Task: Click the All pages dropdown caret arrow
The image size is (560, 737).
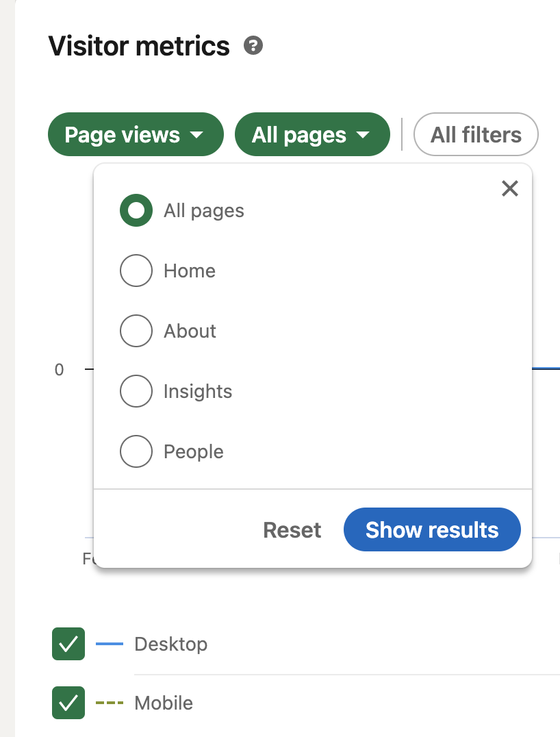Action: pos(363,135)
